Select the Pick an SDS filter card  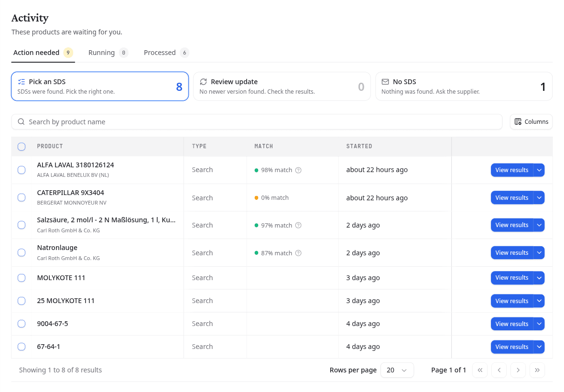click(100, 87)
